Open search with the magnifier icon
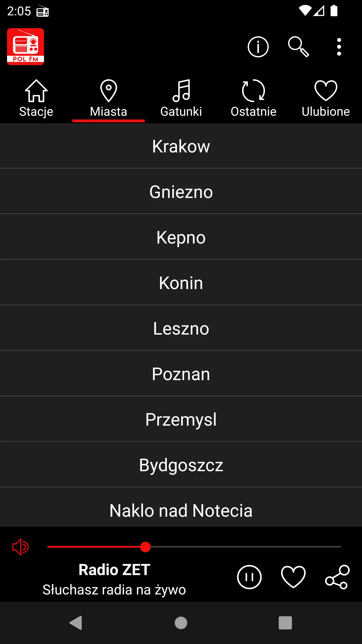The image size is (362, 644). [x=298, y=47]
